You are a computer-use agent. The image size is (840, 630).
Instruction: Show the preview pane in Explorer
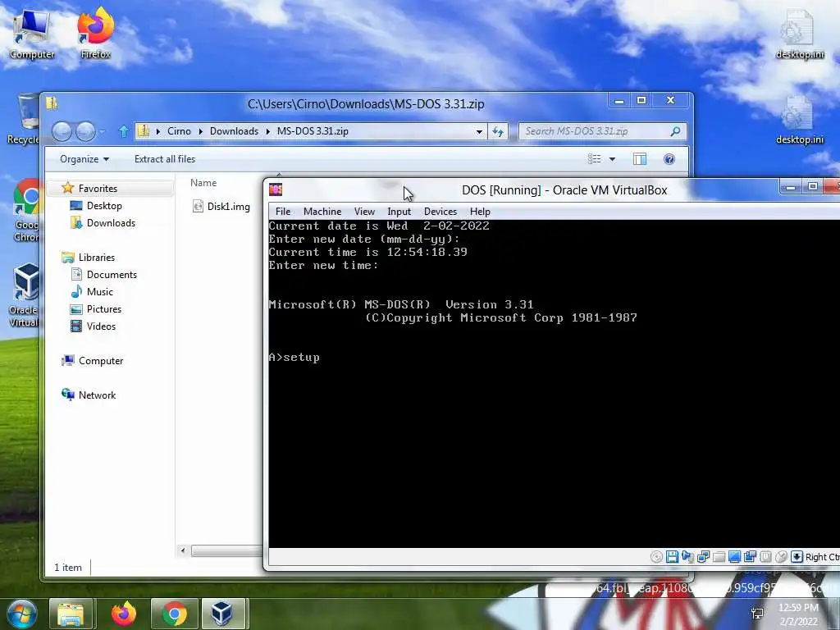[x=640, y=159]
